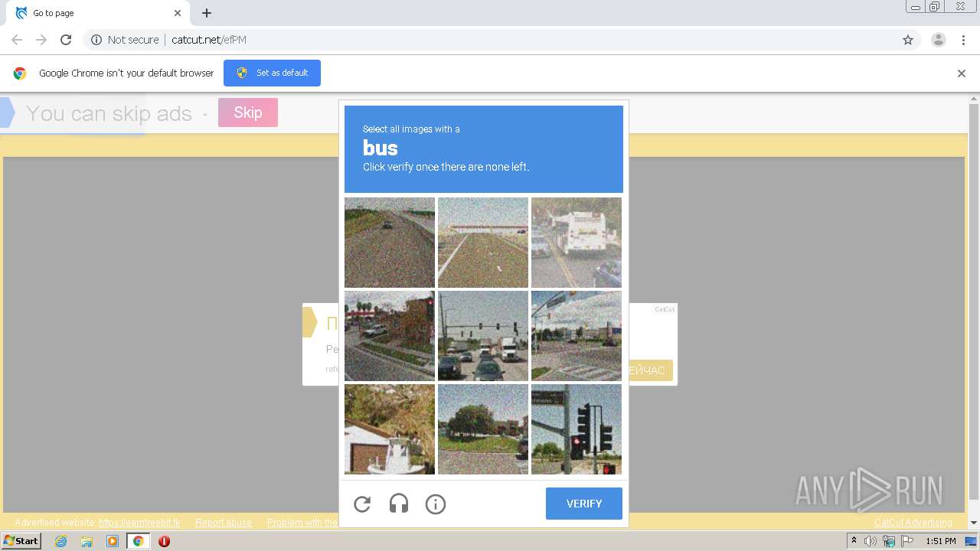Open the volume control in tray
980x551 pixels.
point(871,541)
